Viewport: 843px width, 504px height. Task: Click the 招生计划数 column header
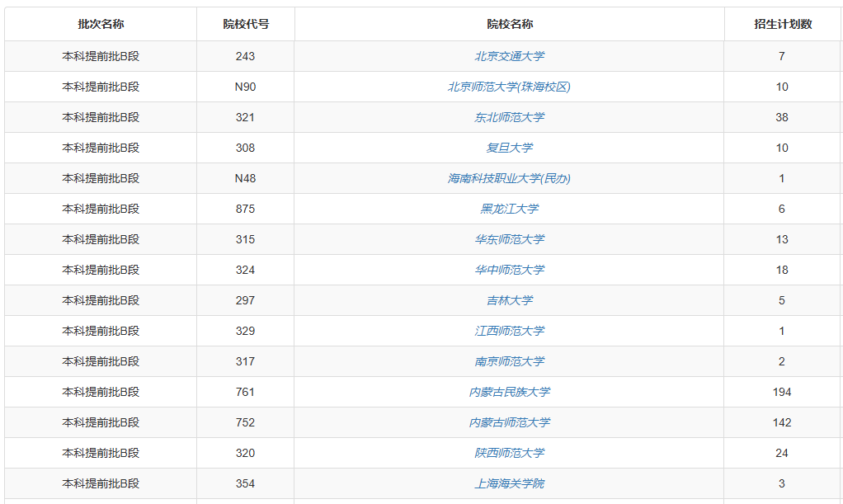783,24
